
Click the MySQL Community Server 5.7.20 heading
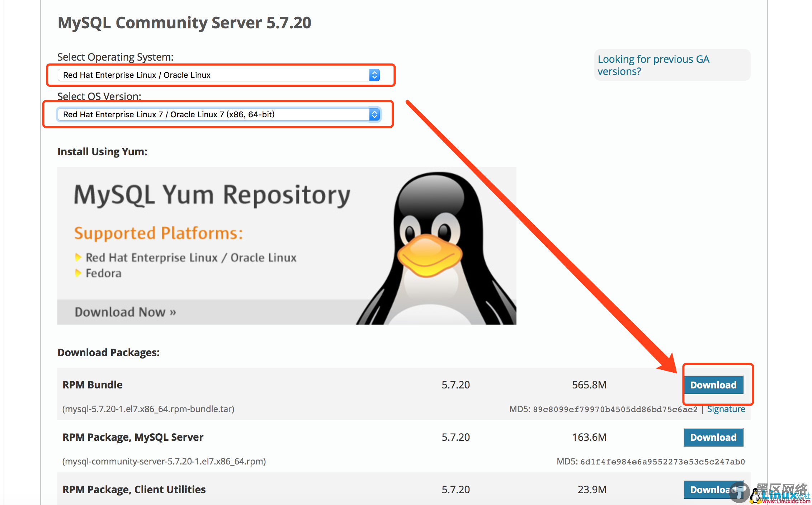click(x=184, y=23)
